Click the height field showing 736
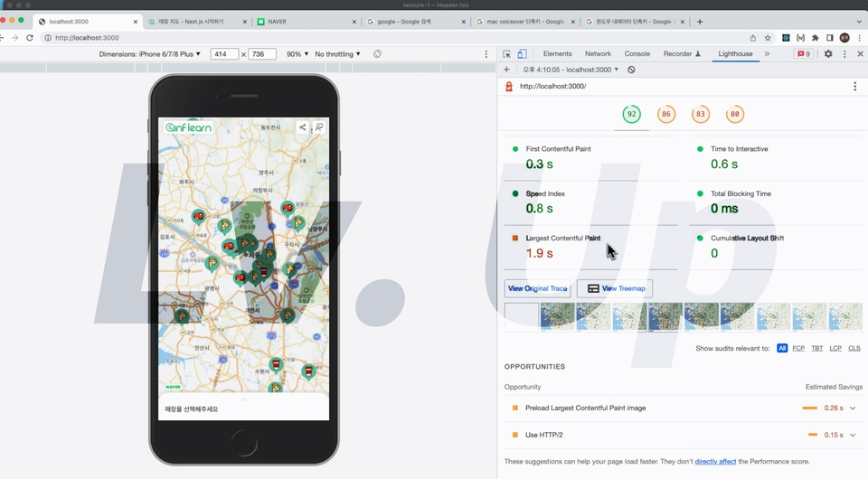868x479 pixels. point(262,54)
